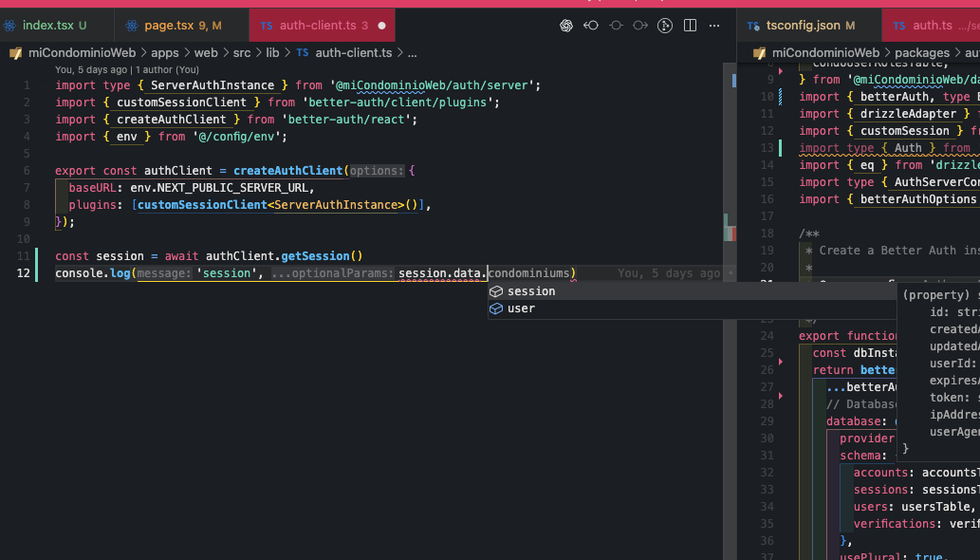Switch to the page.tsx tab

pos(171,26)
